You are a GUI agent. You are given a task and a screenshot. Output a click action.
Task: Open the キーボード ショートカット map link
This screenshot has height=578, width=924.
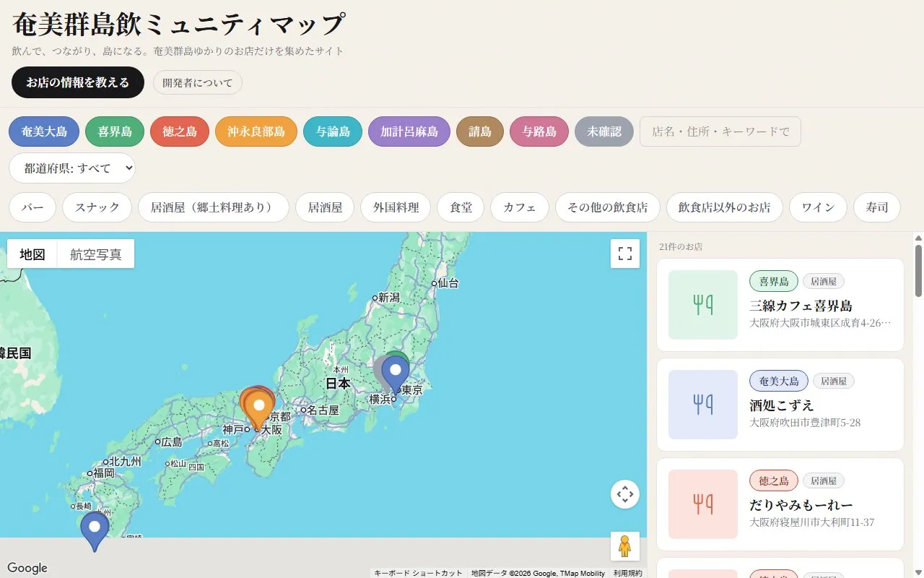pyautogui.click(x=418, y=573)
